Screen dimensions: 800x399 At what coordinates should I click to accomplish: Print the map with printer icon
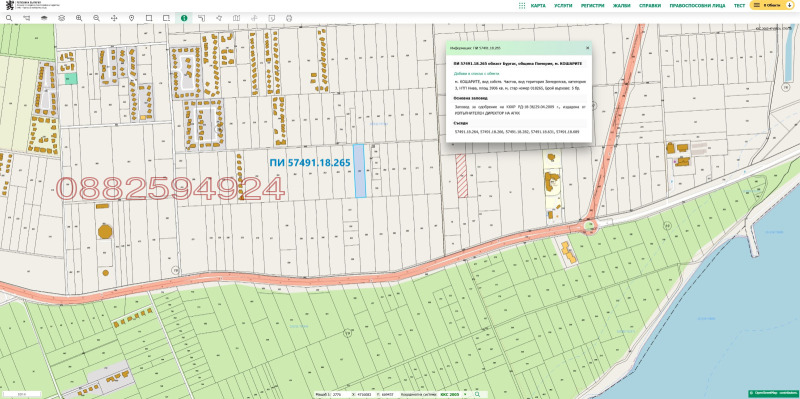[289, 18]
